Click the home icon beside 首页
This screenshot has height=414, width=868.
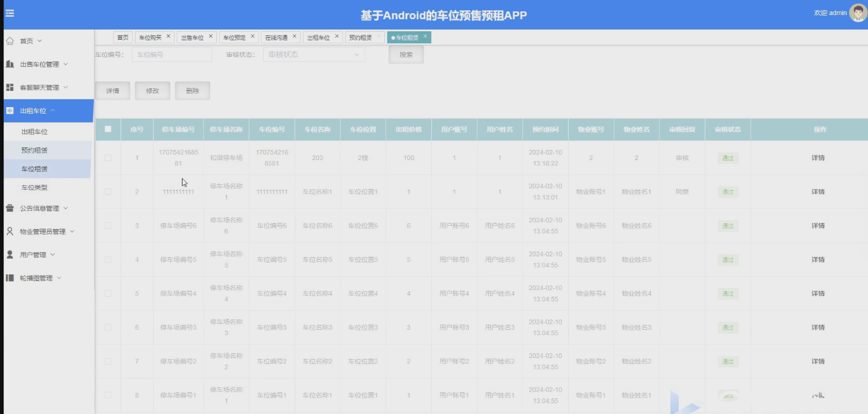pyautogui.click(x=10, y=41)
